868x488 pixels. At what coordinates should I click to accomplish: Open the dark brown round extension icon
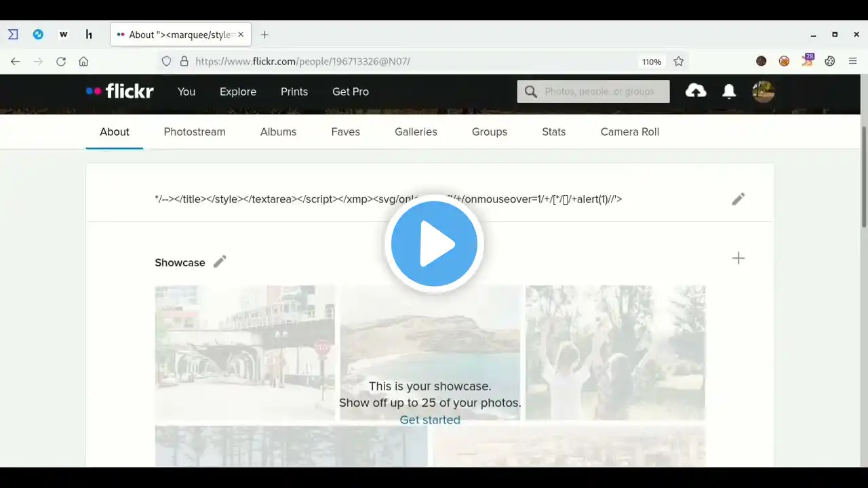tap(762, 62)
